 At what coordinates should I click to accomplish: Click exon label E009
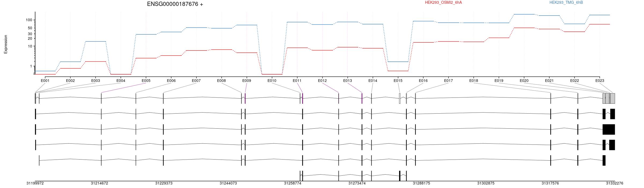(x=247, y=81)
